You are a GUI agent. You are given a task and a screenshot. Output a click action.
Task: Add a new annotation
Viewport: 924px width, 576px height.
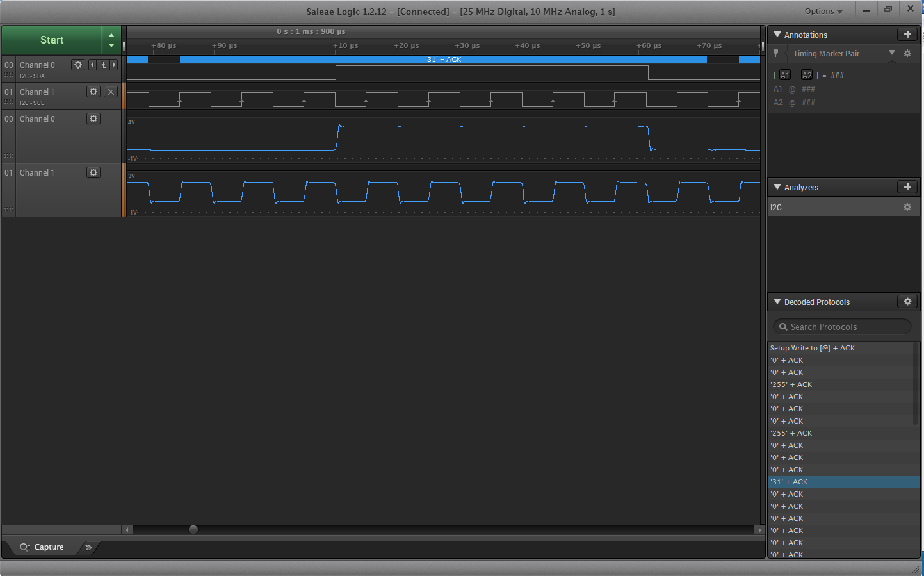(907, 35)
